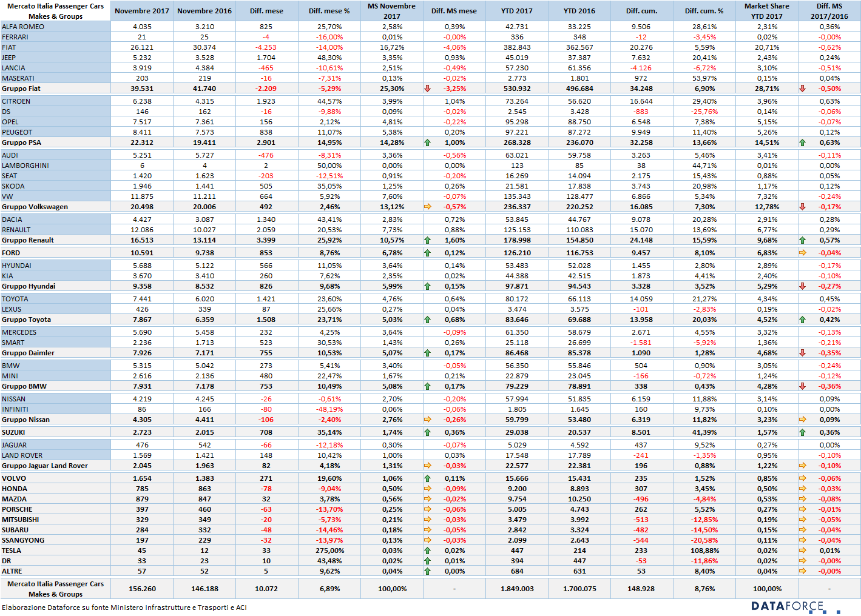Click Gruppo Fiat red down arrow in Diff. MS mese
Viewport: 861px width, 616px height.
[428, 89]
